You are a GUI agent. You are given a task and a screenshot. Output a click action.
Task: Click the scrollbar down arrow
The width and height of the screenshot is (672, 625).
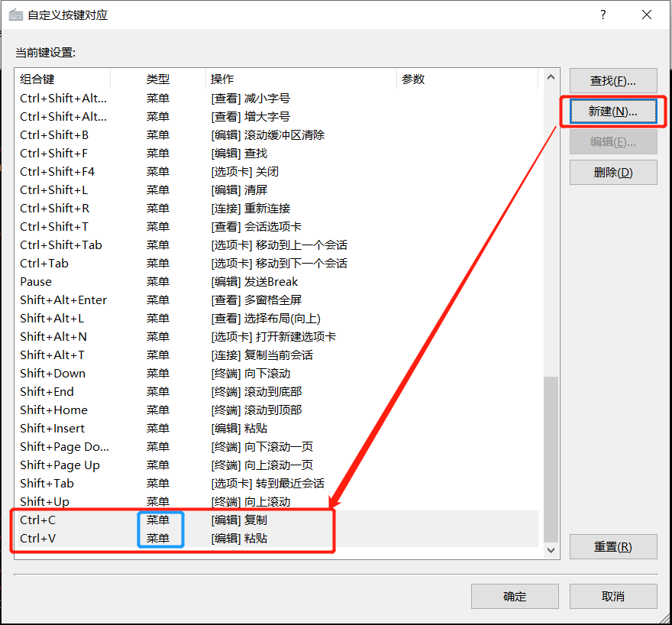(551, 549)
